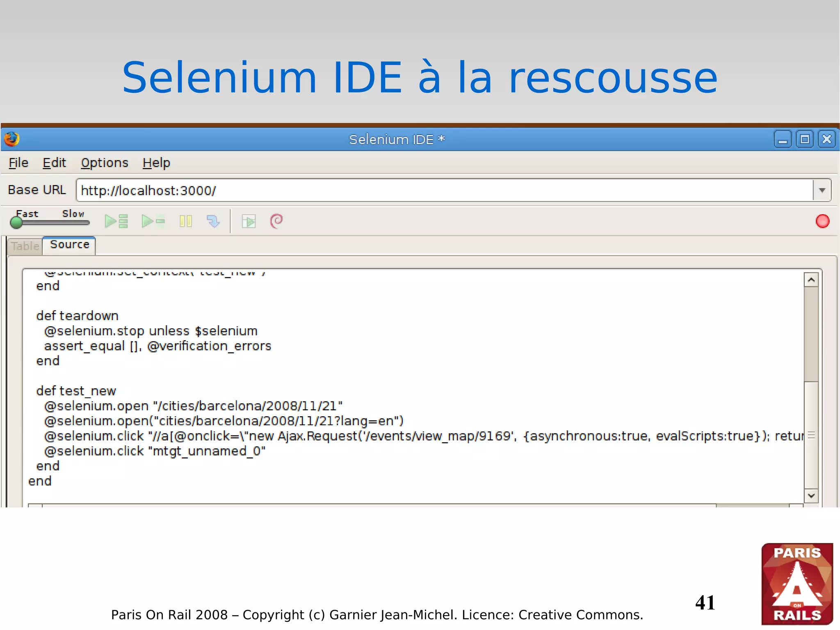This screenshot has height=630, width=840.
Task: Click the source pane's scroll up arrow
Action: [811, 280]
